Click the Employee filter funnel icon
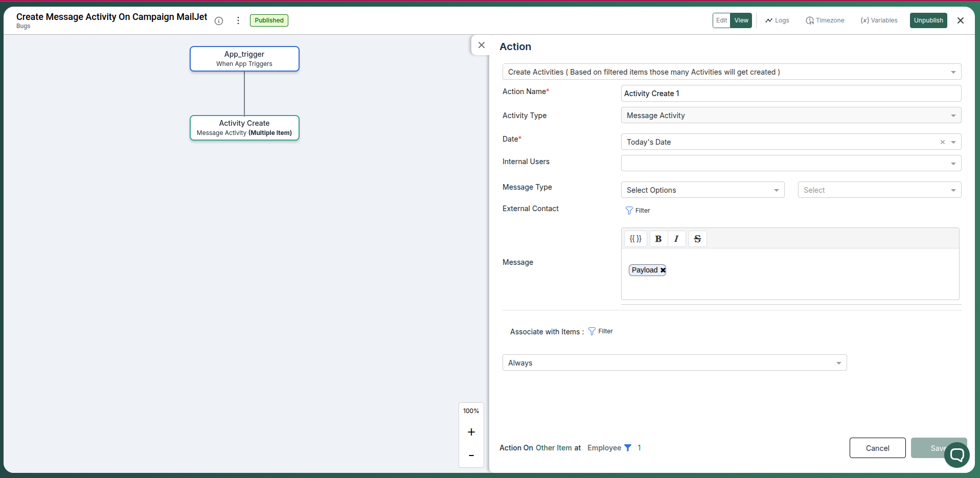980x478 pixels. pos(628,448)
